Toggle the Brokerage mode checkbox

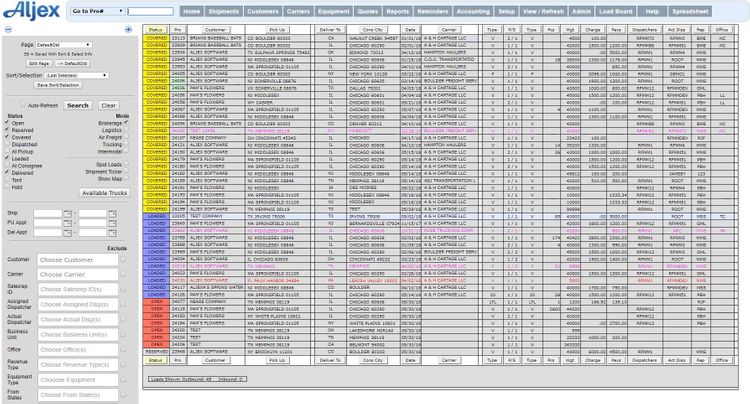(x=126, y=122)
